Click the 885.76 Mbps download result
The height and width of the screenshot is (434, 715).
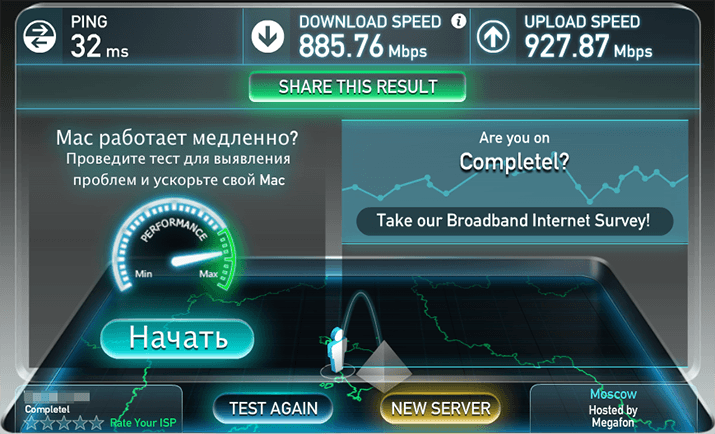pos(363,46)
